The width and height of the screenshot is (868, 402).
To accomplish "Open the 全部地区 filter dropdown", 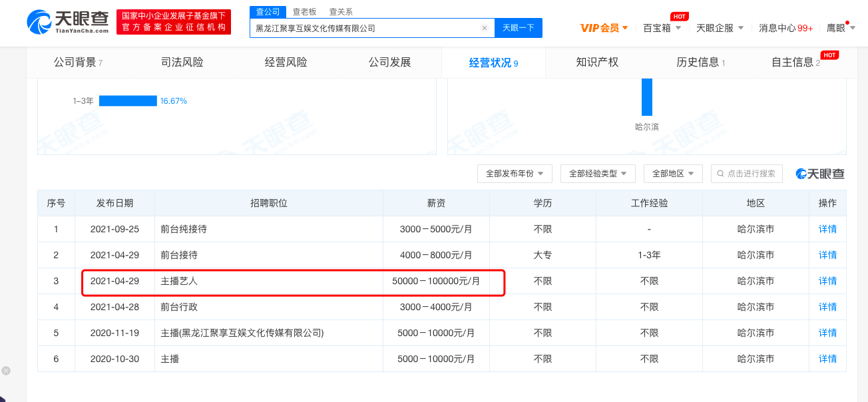I will pos(673,174).
